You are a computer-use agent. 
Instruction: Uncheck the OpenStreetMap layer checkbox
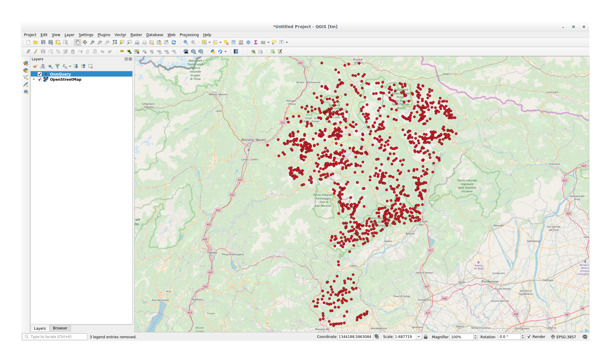40,79
